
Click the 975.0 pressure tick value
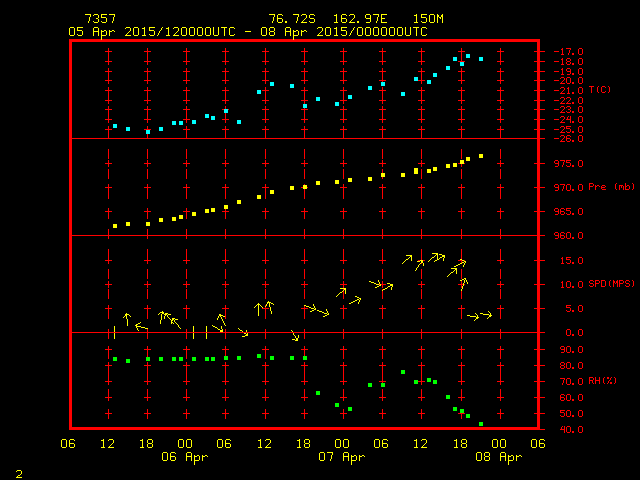click(x=568, y=164)
